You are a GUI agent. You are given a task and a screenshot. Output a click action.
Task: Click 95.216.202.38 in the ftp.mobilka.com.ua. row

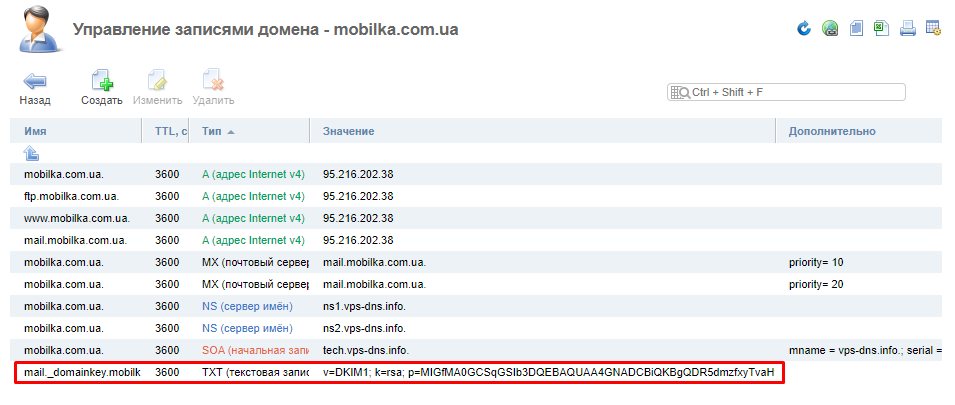tap(358, 196)
